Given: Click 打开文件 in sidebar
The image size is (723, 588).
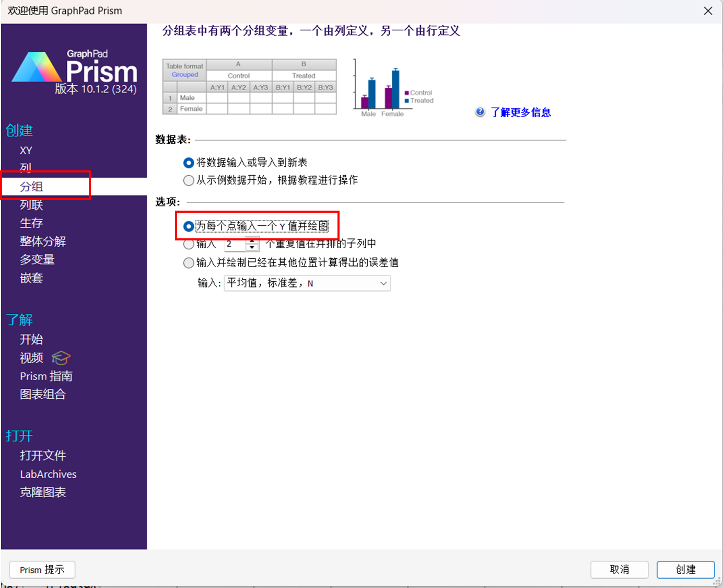Looking at the screenshot, I should tap(43, 456).
